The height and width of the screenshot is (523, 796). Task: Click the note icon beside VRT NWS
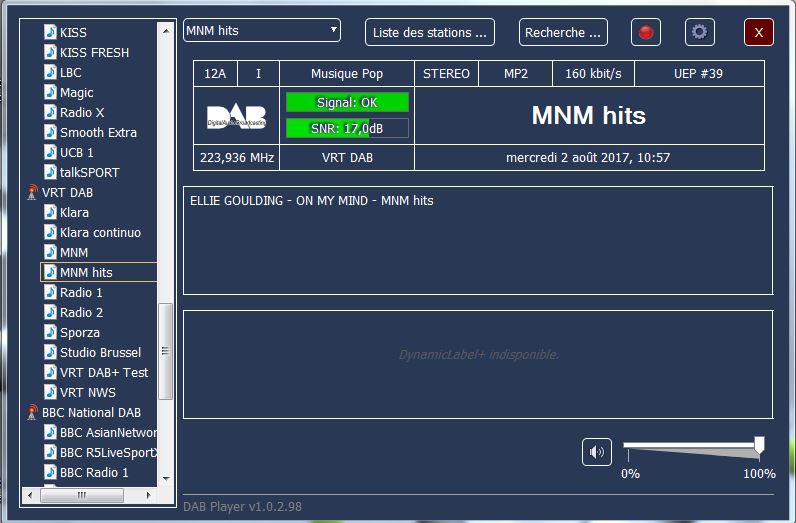[50, 392]
